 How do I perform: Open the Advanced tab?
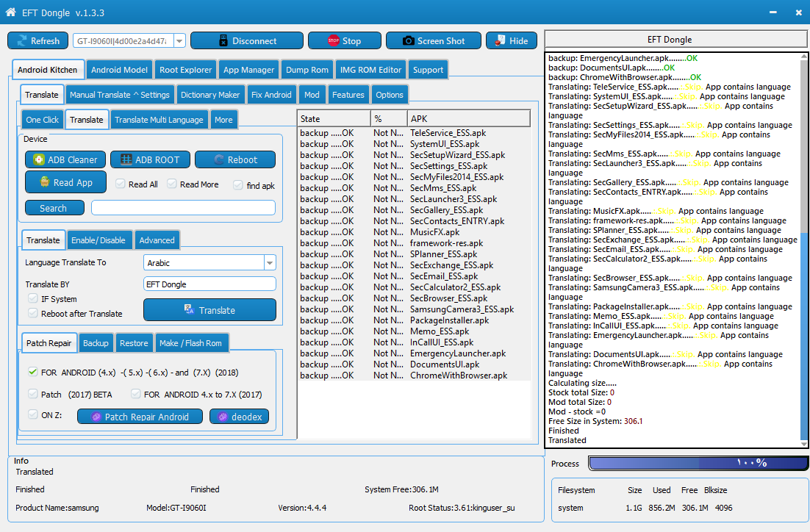click(157, 240)
